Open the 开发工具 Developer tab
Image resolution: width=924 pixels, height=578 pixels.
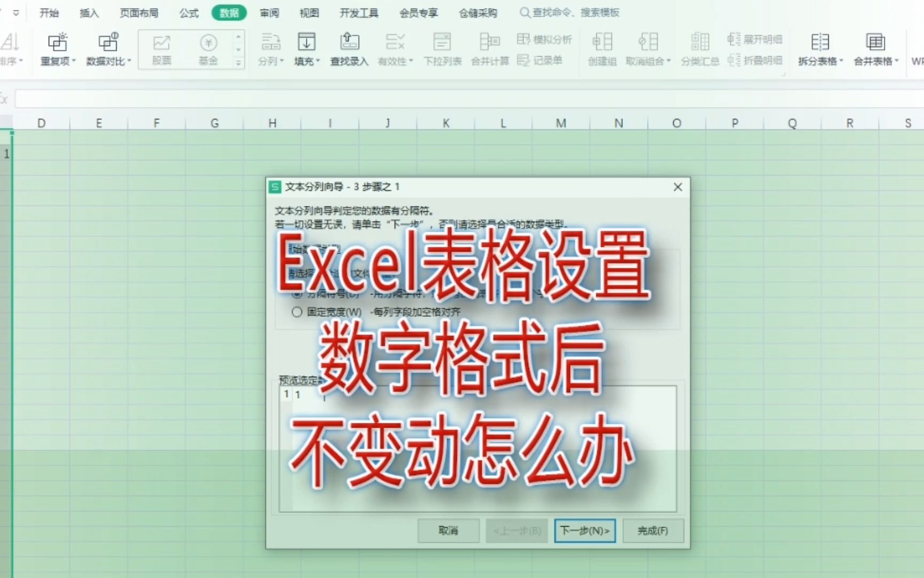point(359,13)
